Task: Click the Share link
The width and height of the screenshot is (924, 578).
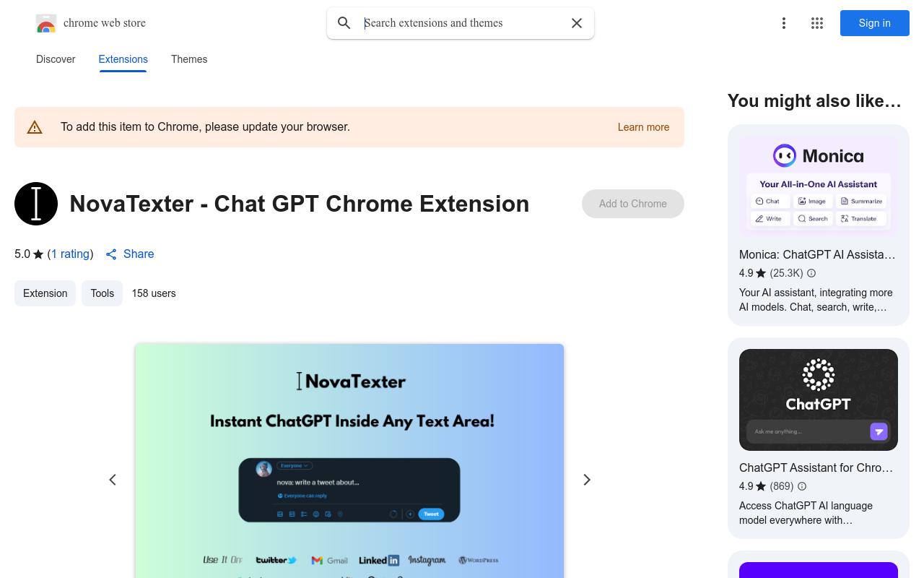Action: 139,254
